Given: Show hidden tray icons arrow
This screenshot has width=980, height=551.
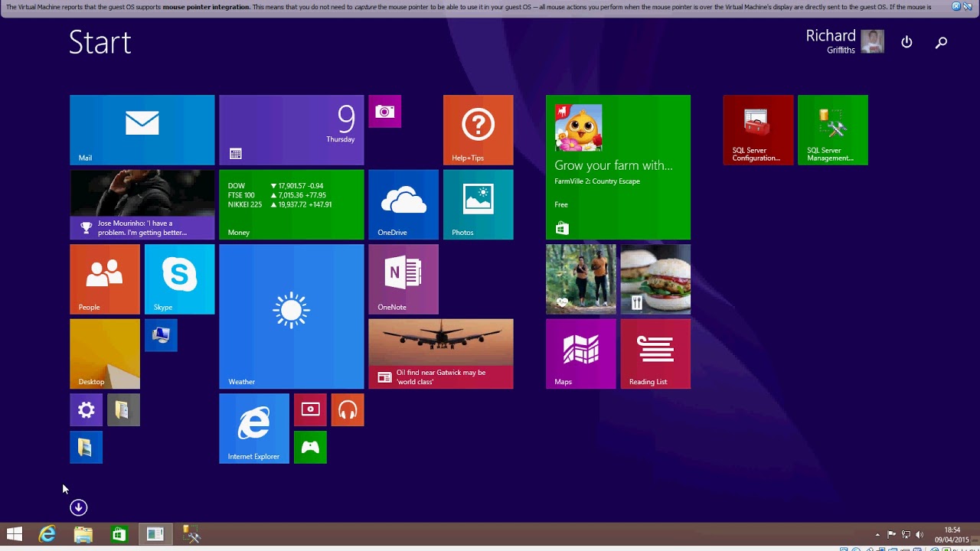Looking at the screenshot, I should click(x=877, y=535).
